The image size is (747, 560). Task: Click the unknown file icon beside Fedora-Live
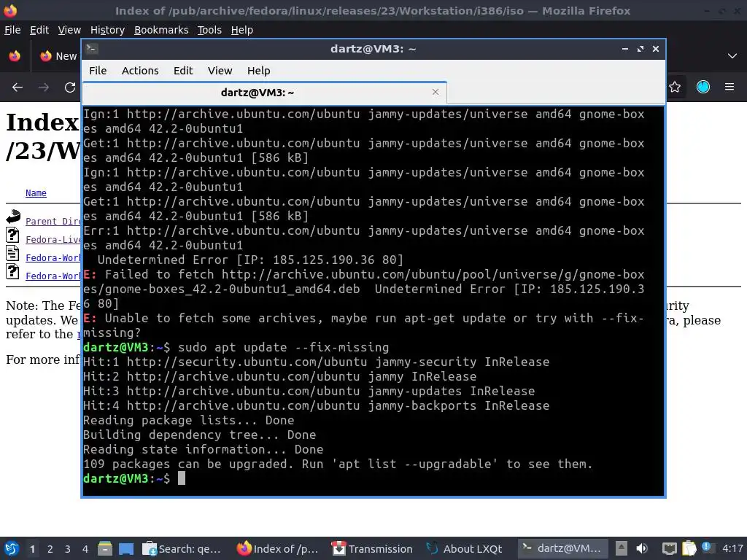click(12, 235)
